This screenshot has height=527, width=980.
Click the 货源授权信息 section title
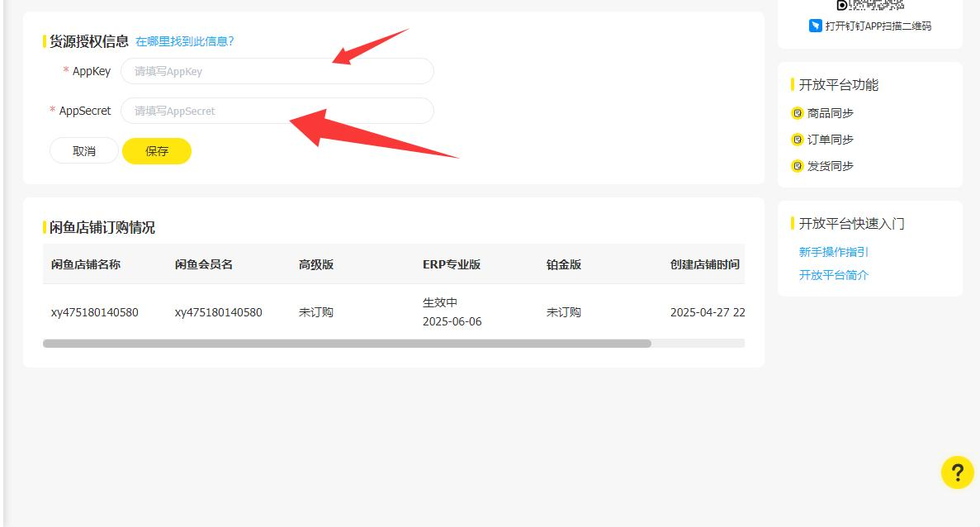[87, 40]
